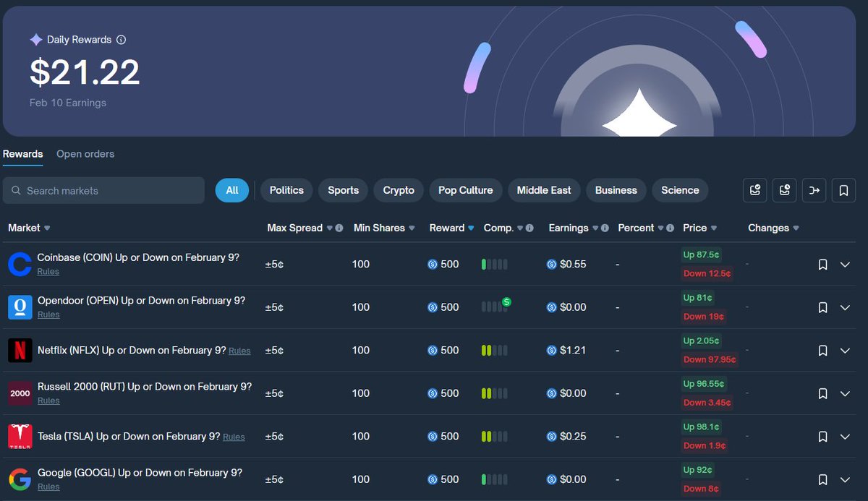Click the Coinbase market logo
This screenshot has height=501, width=868.
coord(20,265)
